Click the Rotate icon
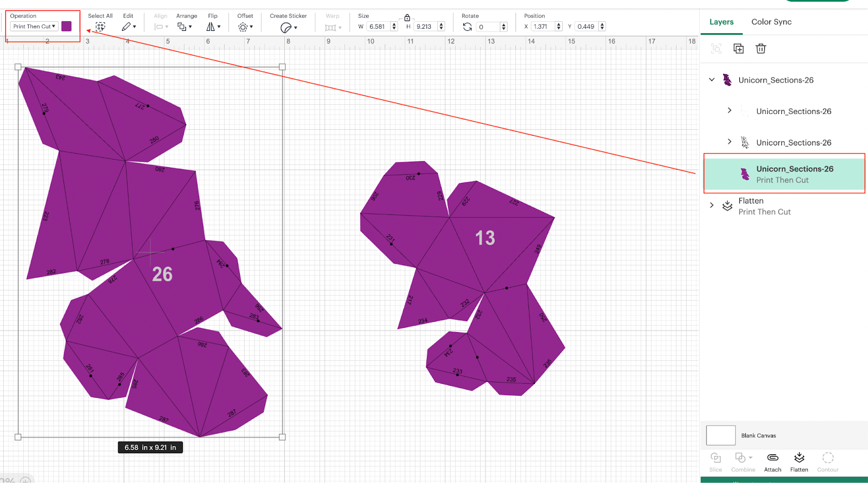This screenshot has height=483, width=868. point(467,27)
